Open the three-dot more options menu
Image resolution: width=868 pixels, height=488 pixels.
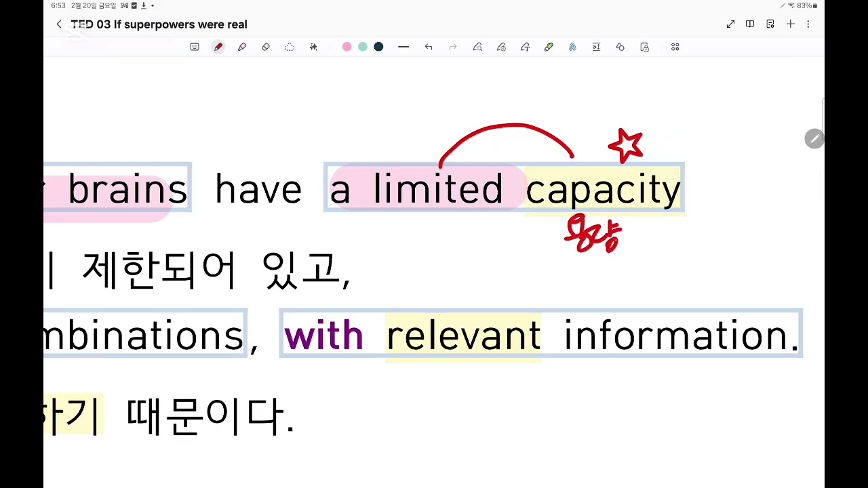coord(808,24)
